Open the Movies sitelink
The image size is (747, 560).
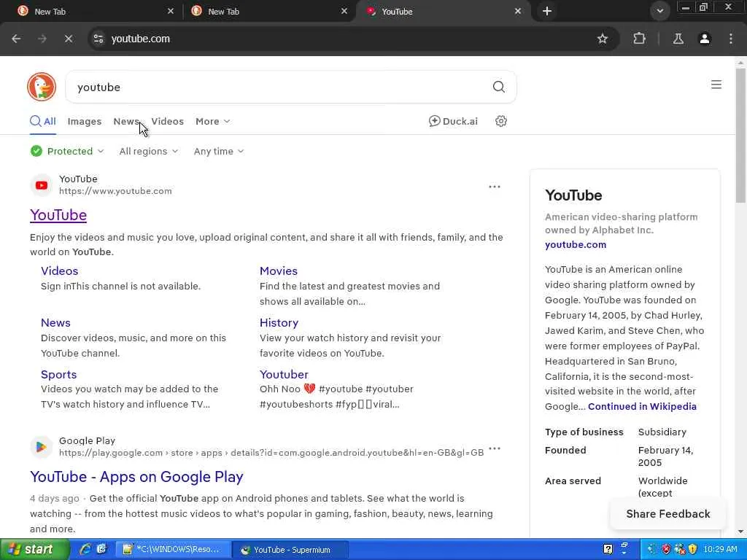pyautogui.click(x=278, y=271)
